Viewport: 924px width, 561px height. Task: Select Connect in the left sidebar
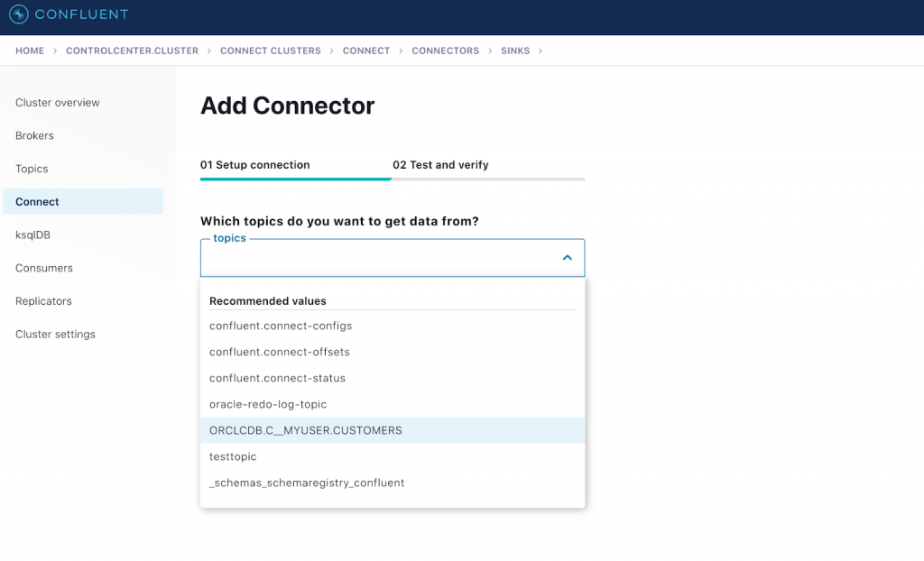[x=37, y=201]
